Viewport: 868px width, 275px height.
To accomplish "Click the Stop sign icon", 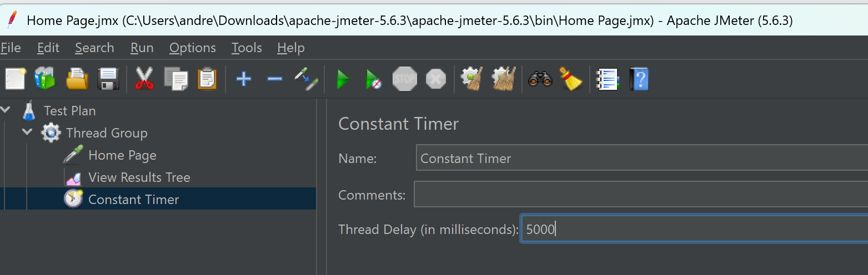I will (404, 79).
